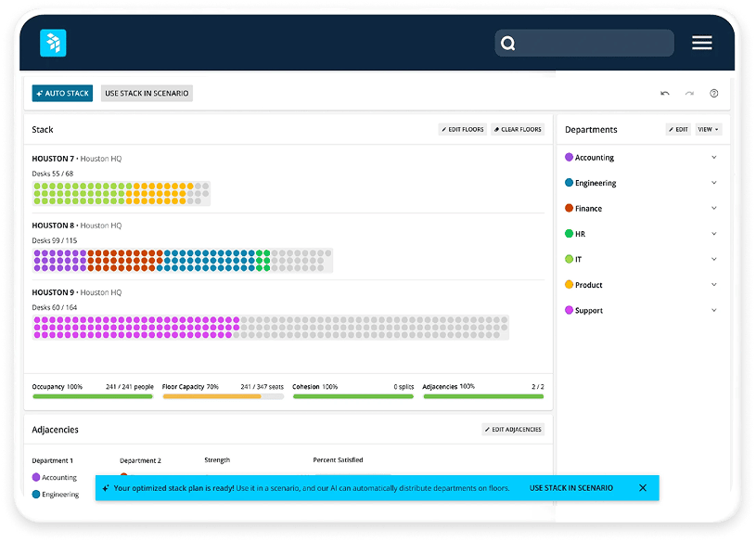Select the Stack panel heading

point(42,129)
